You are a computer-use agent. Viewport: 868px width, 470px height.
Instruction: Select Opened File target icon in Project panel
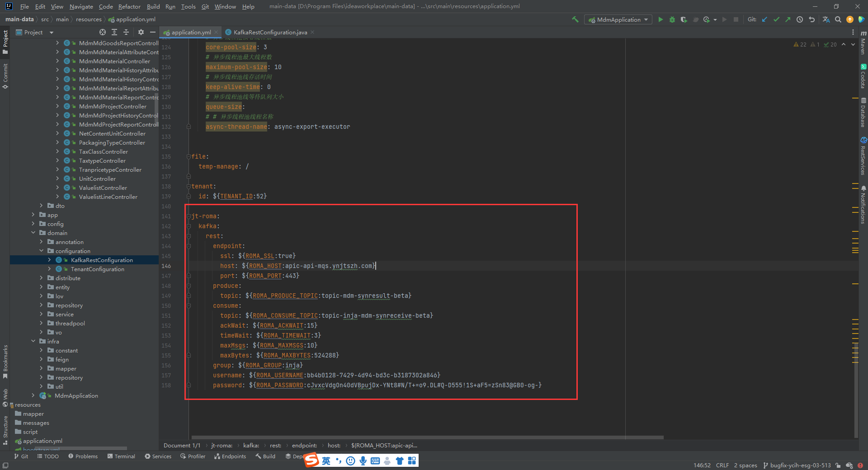(103, 32)
